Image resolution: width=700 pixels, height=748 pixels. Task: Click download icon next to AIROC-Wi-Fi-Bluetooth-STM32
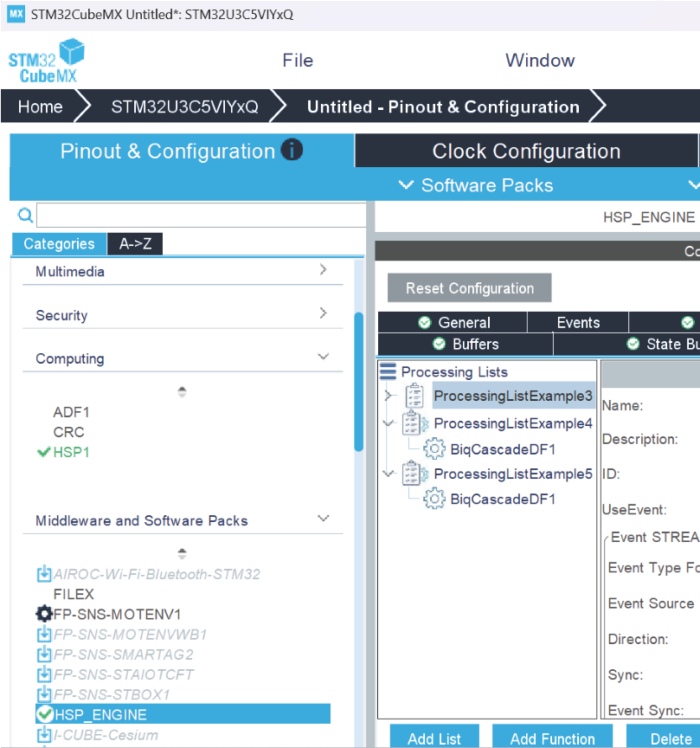44,573
